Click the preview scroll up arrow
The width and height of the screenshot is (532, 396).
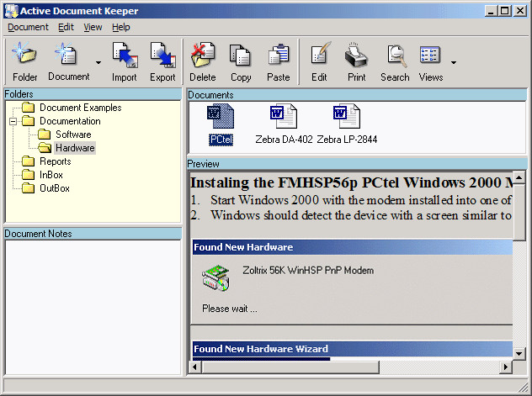(x=519, y=178)
